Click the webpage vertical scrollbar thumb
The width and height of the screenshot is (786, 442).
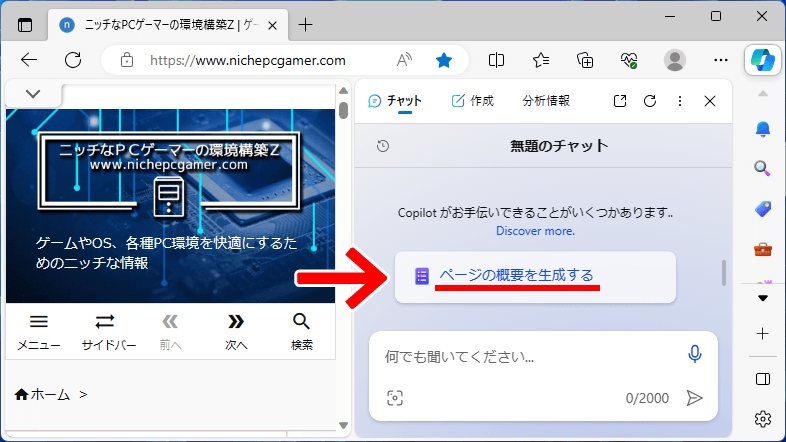[x=343, y=110]
